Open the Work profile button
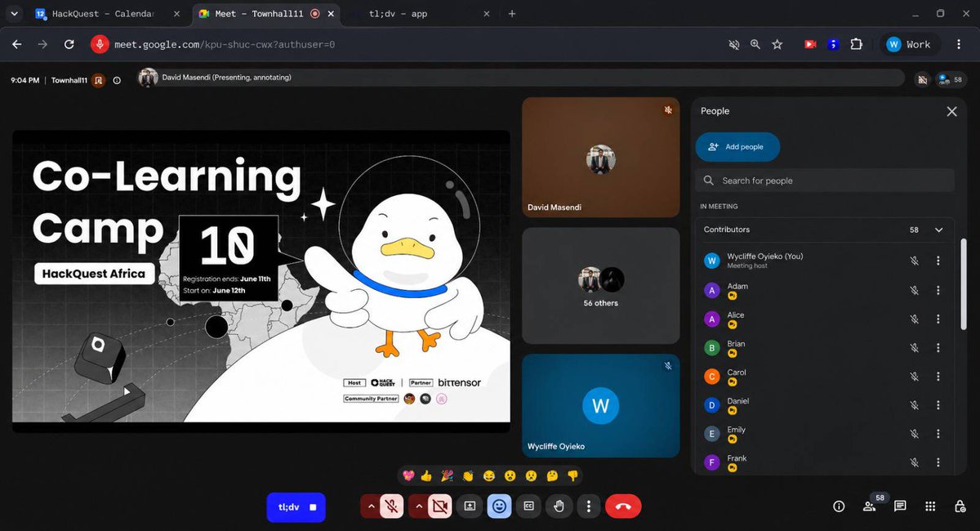 click(x=909, y=44)
